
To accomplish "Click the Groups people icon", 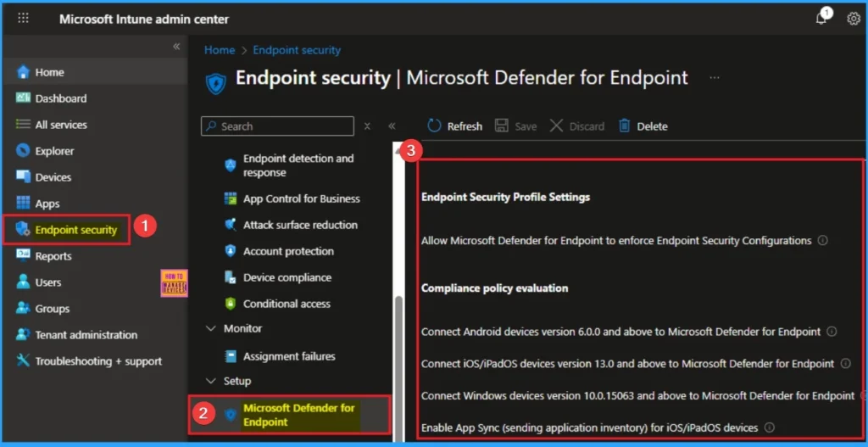I will (23, 309).
